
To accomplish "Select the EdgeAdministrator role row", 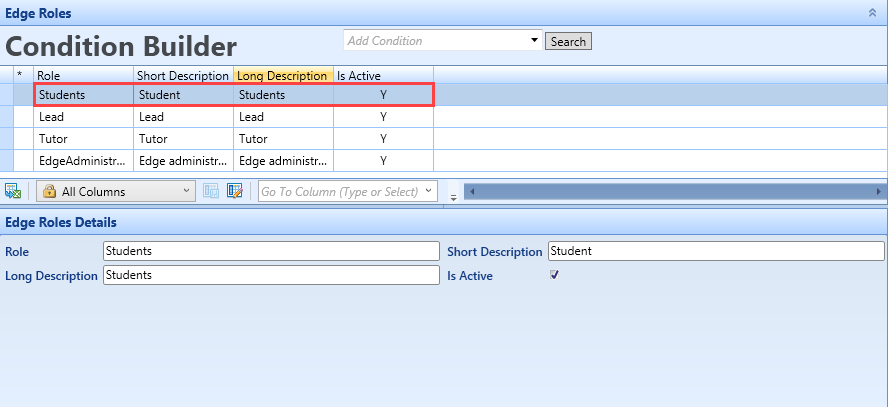I will pyautogui.click(x=83, y=160).
